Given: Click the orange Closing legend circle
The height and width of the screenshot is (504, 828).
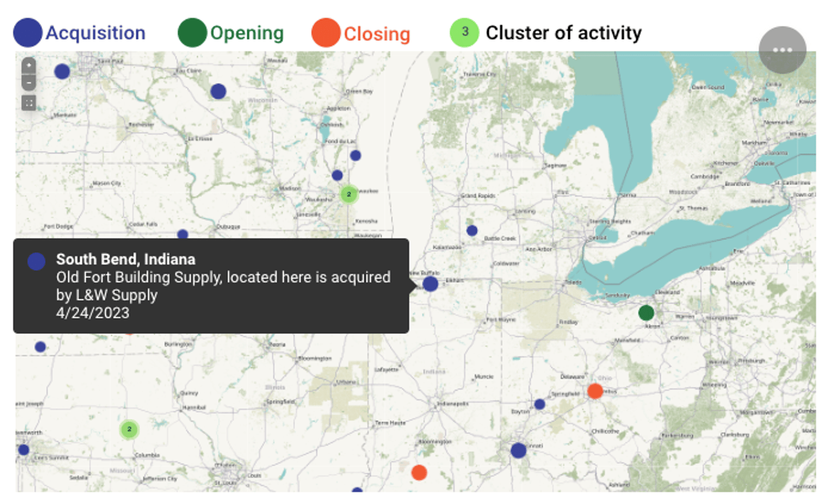Looking at the screenshot, I should [325, 33].
